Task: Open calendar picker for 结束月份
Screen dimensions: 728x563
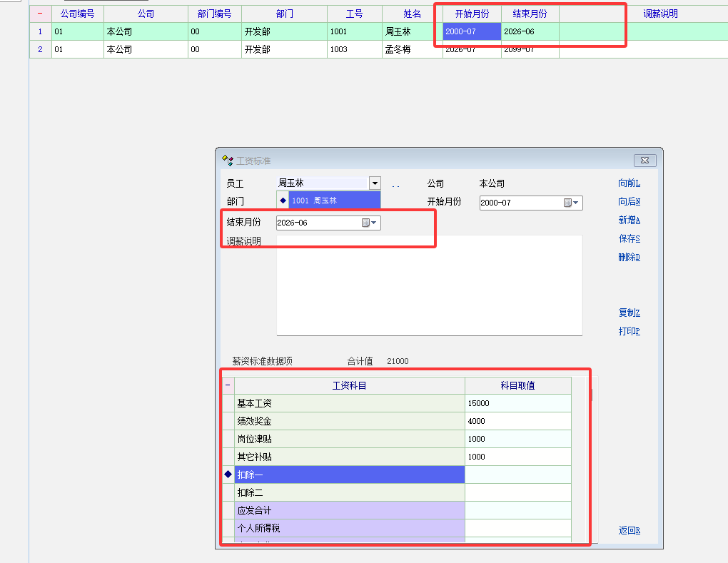Action: (369, 223)
